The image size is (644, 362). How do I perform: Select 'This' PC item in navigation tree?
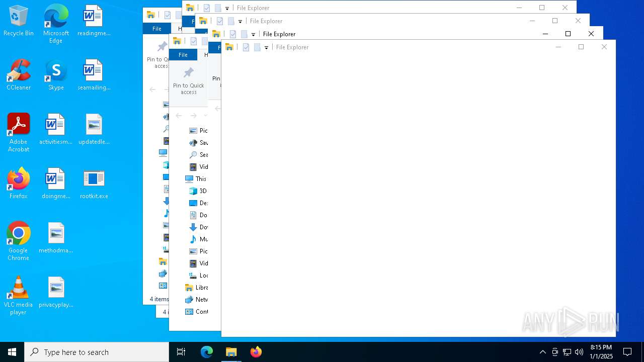click(196, 179)
